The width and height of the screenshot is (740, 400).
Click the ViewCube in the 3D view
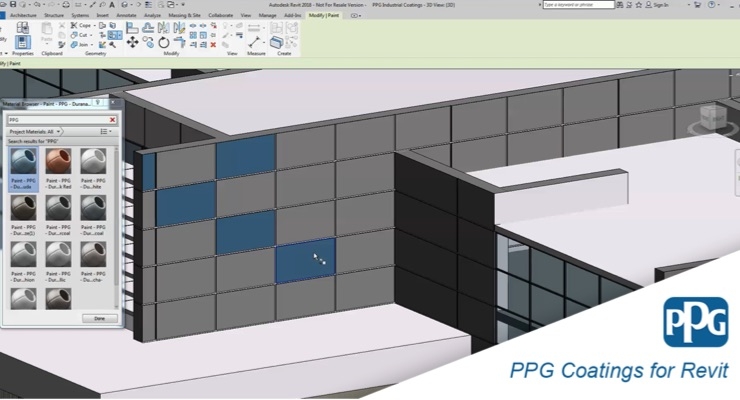pyautogui.click(x=713, y=118)
